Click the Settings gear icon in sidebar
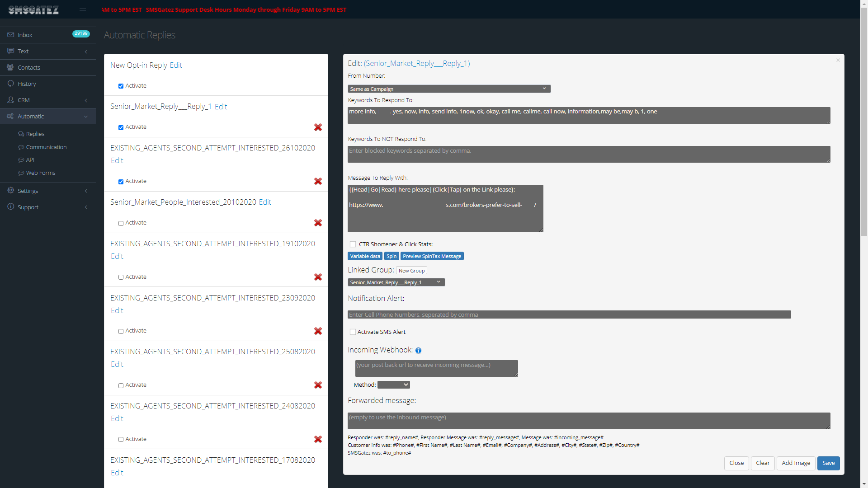The width and height of the screenshot is (868, 488). point(11,191)
